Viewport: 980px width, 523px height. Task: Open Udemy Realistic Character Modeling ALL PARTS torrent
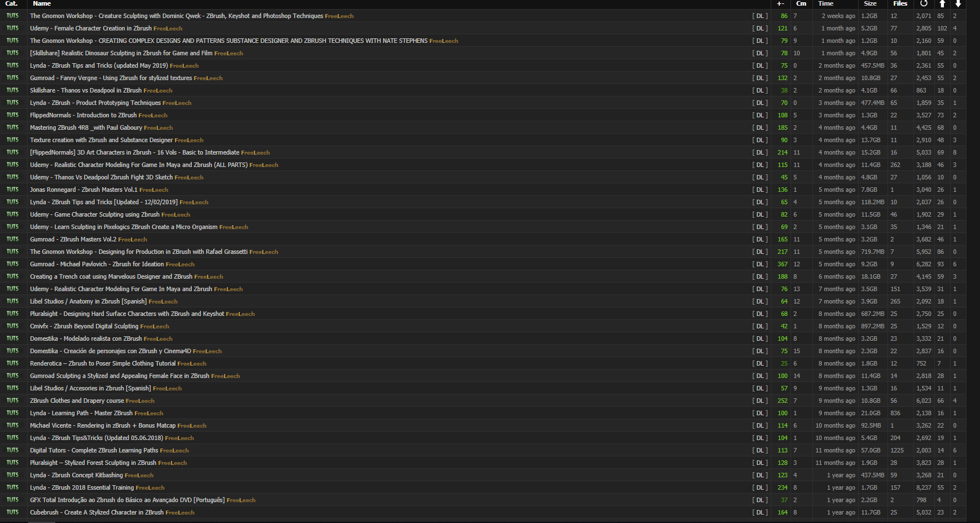click(x=139, y=165)
